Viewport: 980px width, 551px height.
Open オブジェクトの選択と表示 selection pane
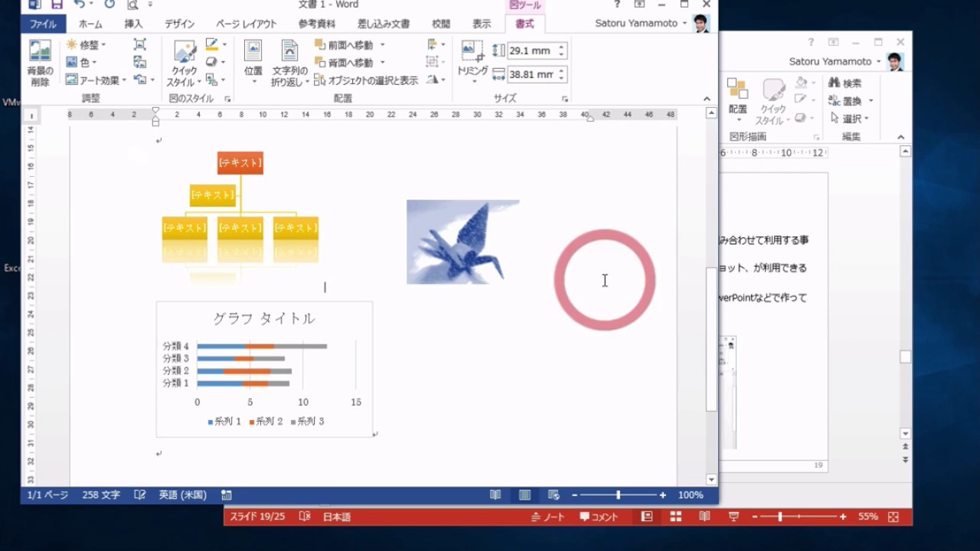pos(366,80)
